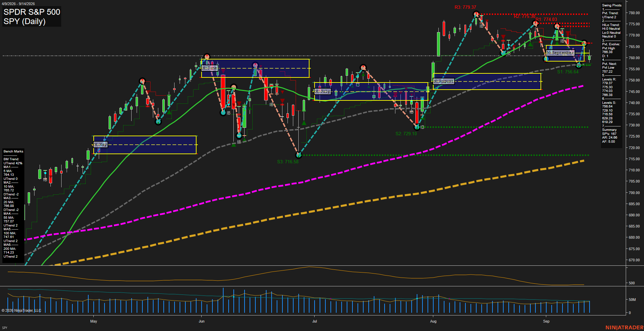The image size is (644, 331).
Task: Click the BM Trend UTrend 42% reading
Action: 13,161
